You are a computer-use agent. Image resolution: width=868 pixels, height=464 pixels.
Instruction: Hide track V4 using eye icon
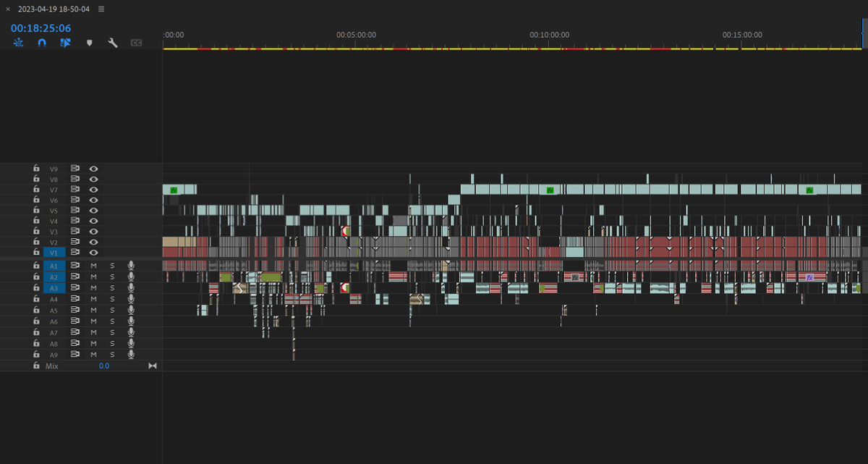pos(93,221)
